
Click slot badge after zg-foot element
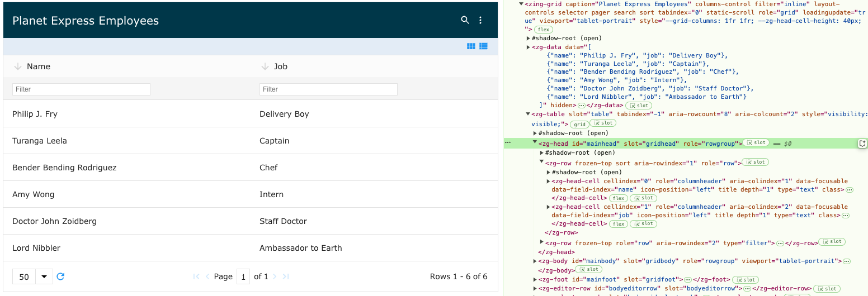[745, 279]
